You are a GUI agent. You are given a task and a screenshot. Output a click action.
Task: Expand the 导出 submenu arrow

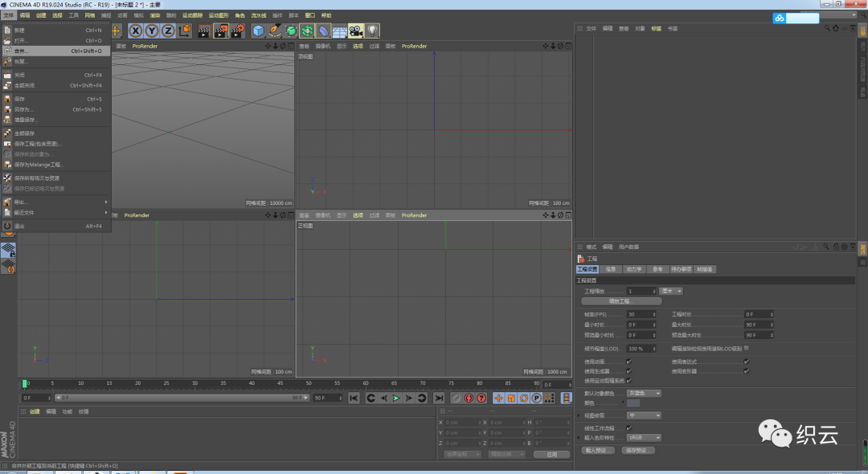[x=106, y=202]
